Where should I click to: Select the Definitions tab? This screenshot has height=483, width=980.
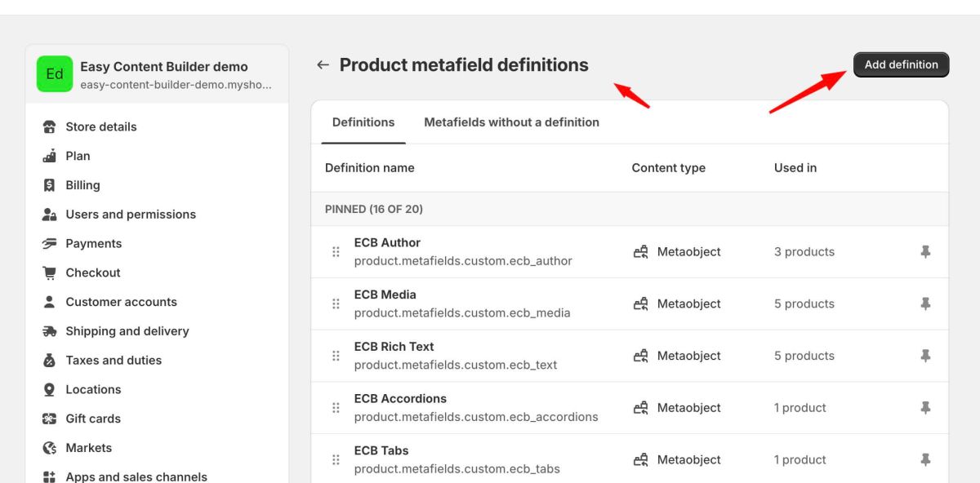click(x=363, y=122)
